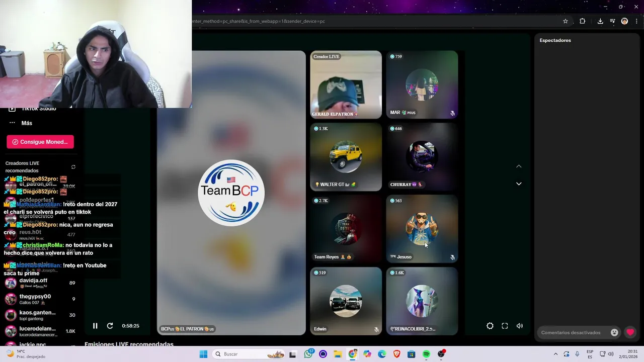The image size is (644, 362).
Task: Open GERALD ELPATRON creator live tile
Action: tap(346, 85)
